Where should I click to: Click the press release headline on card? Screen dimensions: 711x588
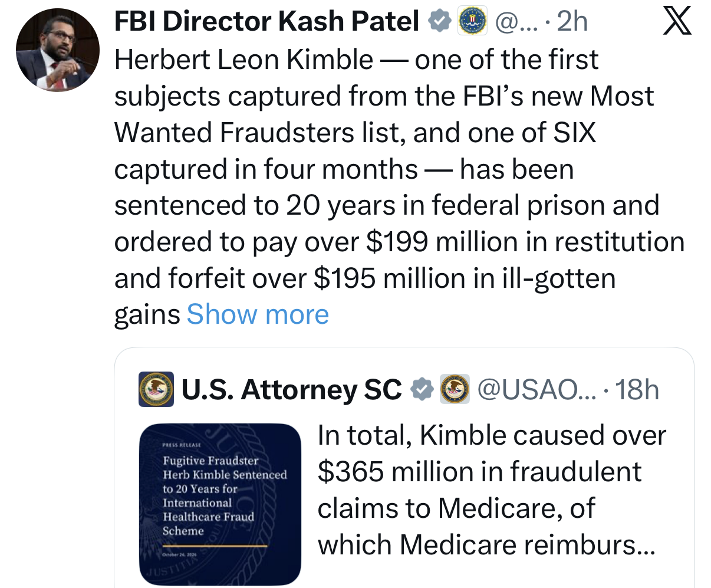pos(225,495)
